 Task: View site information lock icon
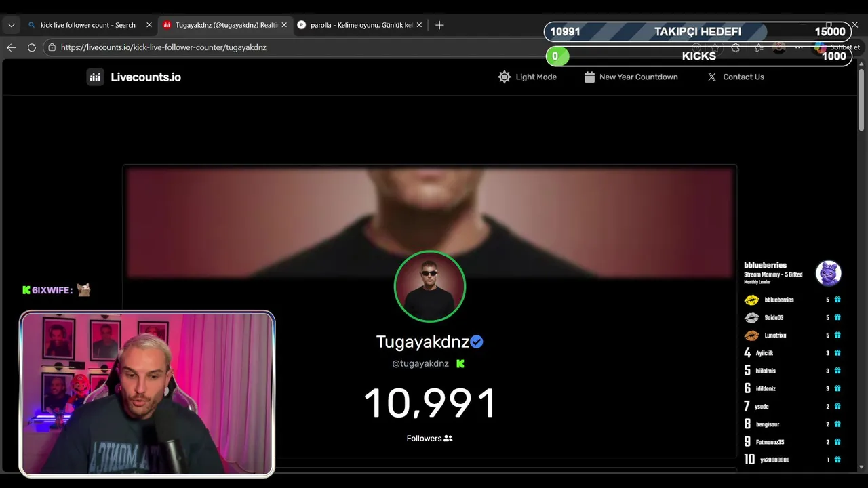52,47
